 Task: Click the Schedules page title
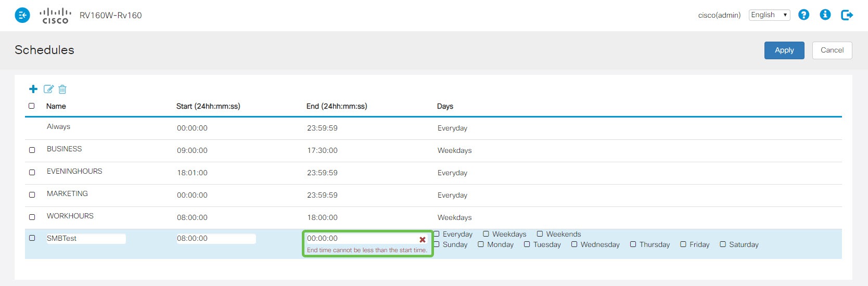click(44, 50)
